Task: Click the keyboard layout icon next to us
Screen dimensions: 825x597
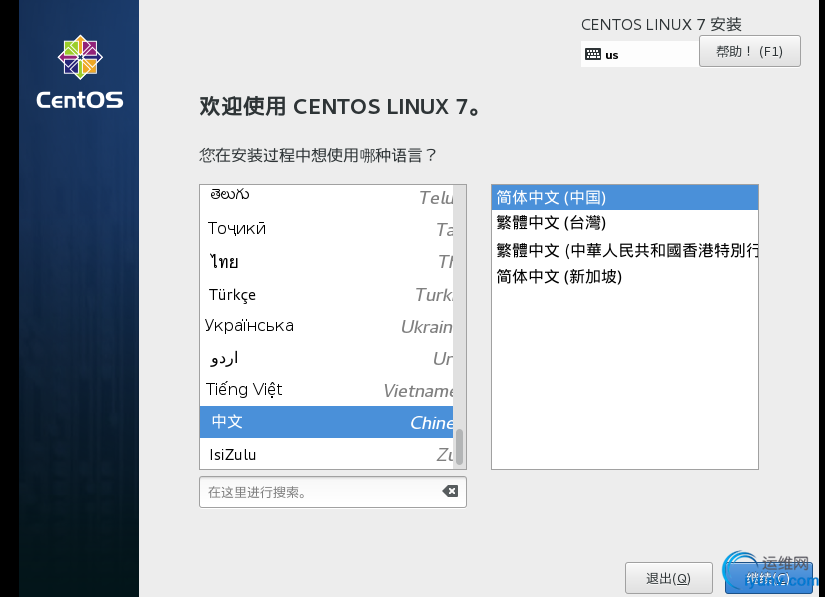Action: (592, 54)
